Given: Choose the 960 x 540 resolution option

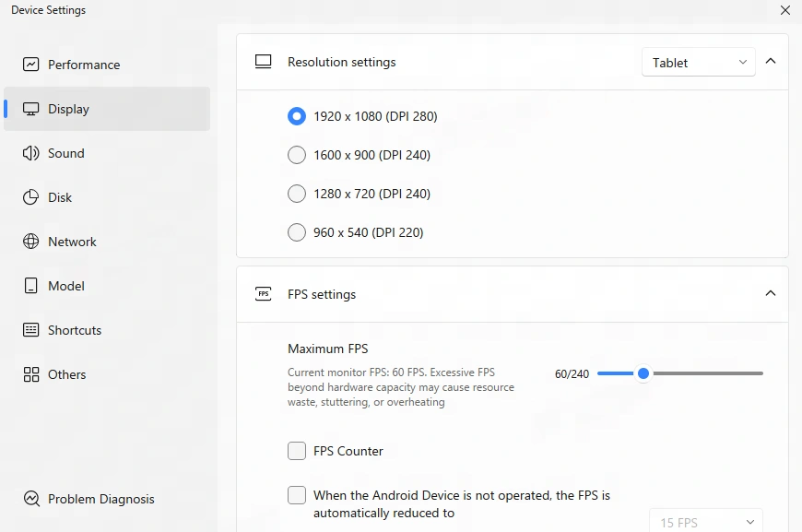Looking at the screenshot, I should click(x=297, y=232).
